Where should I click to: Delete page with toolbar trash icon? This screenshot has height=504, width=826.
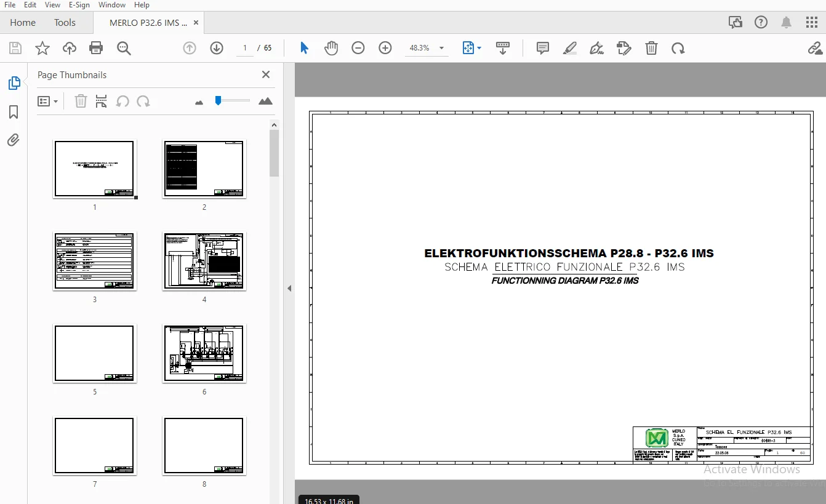(x=651, y=48)
